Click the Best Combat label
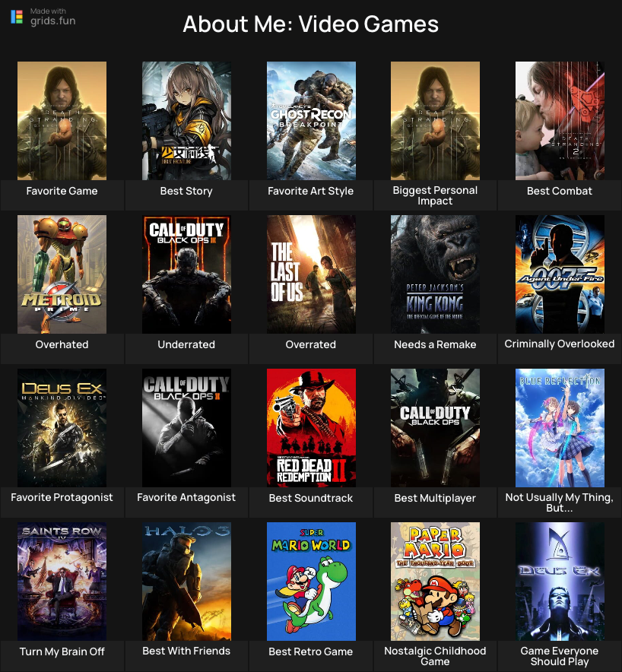 (560, 191)
